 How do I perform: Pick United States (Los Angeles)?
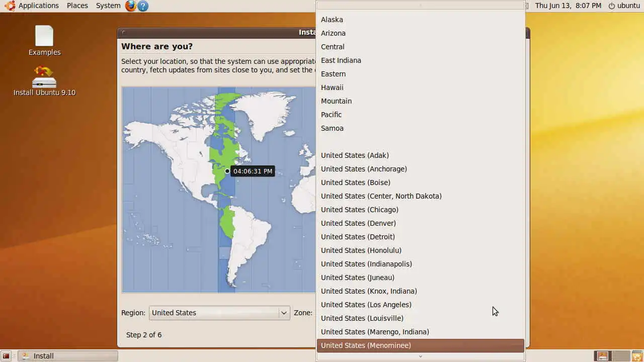420,305
